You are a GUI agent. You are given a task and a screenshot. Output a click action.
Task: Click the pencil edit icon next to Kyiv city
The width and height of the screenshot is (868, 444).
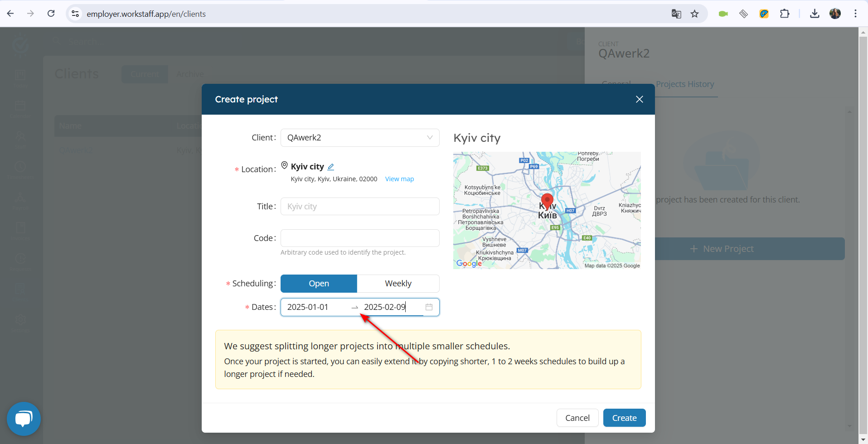(331, 167)
